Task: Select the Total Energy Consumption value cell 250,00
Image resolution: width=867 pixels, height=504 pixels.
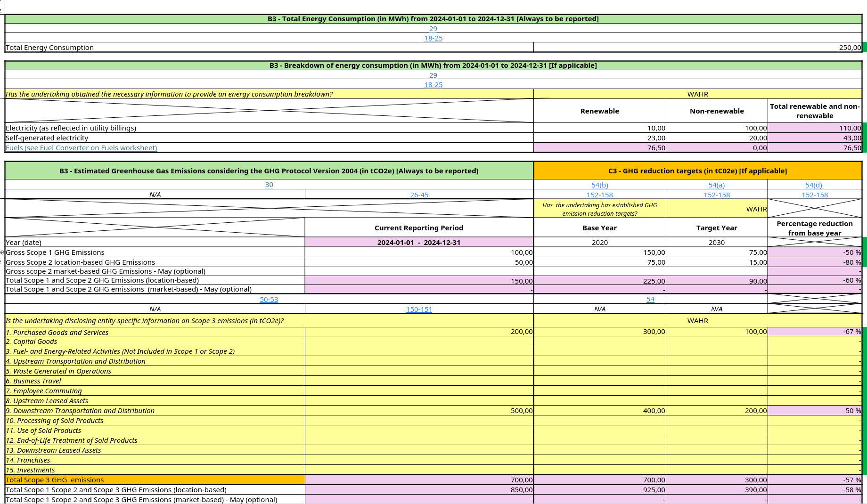Action: coord(697,48)
